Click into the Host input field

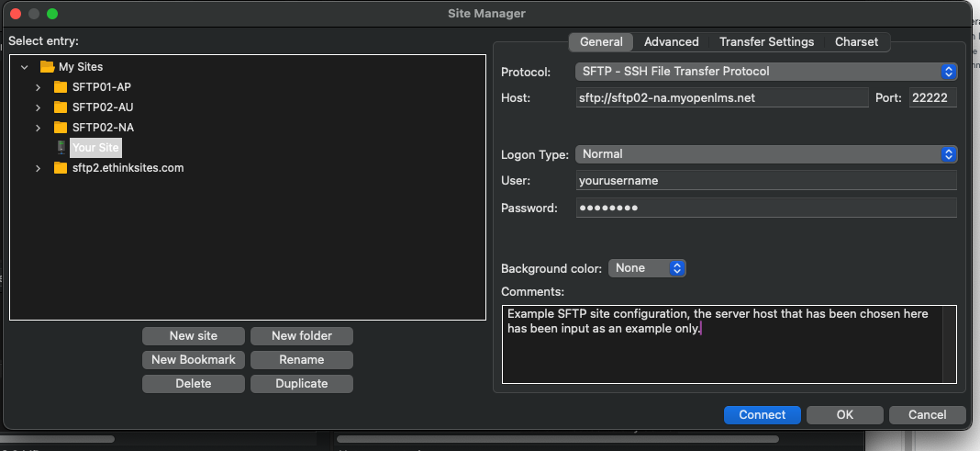(x=722, y=97)
